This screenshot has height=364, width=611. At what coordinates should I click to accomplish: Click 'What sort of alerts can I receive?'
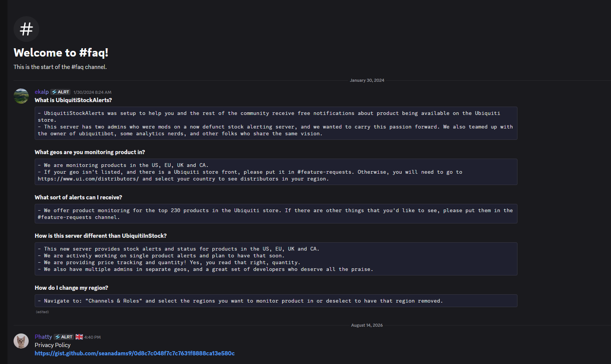point(78,197)
